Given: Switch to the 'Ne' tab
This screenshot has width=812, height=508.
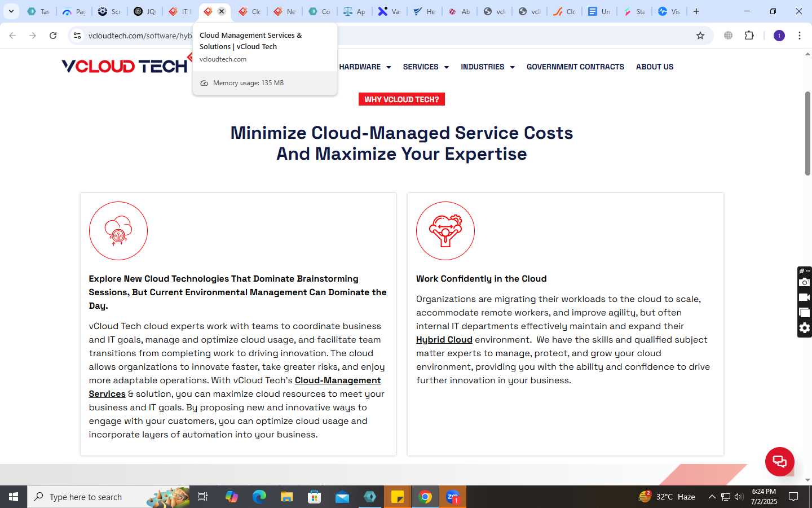Looking at the screenshot, I should (285, 11).
